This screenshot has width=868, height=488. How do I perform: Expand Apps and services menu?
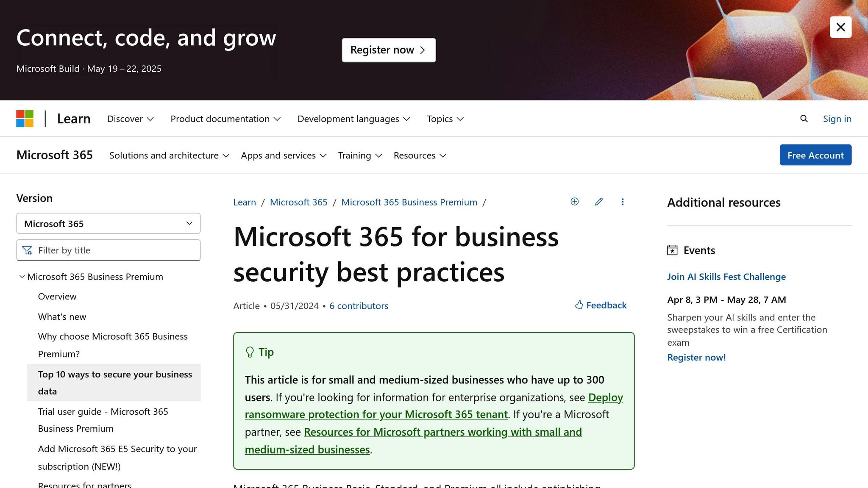284,155
